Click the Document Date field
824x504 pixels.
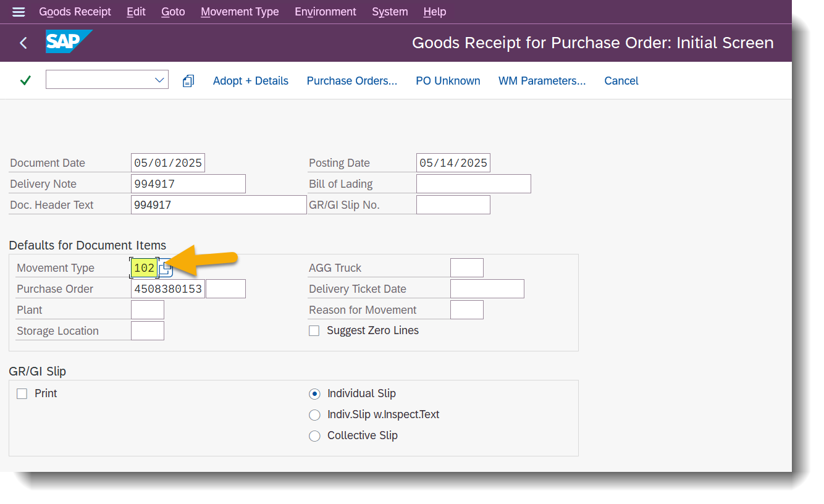coord(168,162)
